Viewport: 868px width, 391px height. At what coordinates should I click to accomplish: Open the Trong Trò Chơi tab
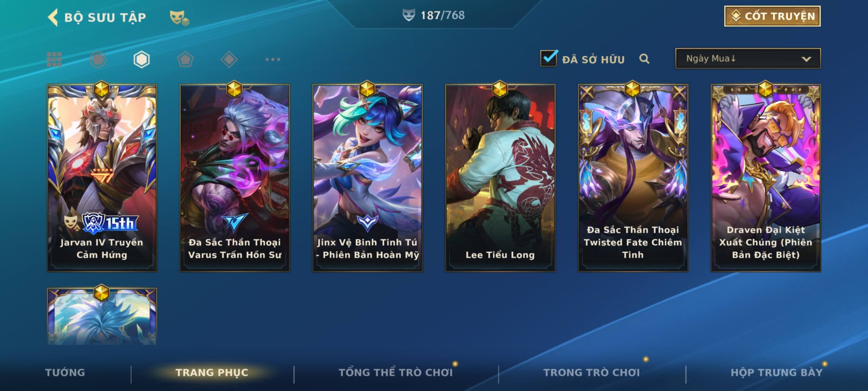(592, 372)
